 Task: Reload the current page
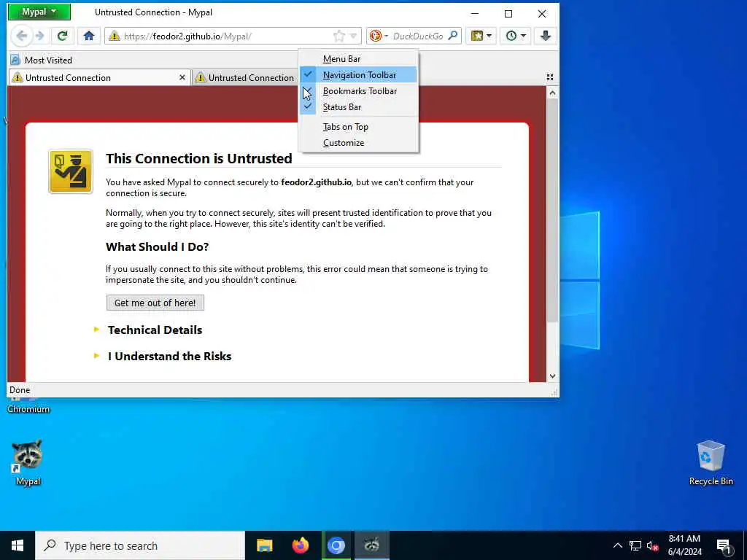point(63,36)
